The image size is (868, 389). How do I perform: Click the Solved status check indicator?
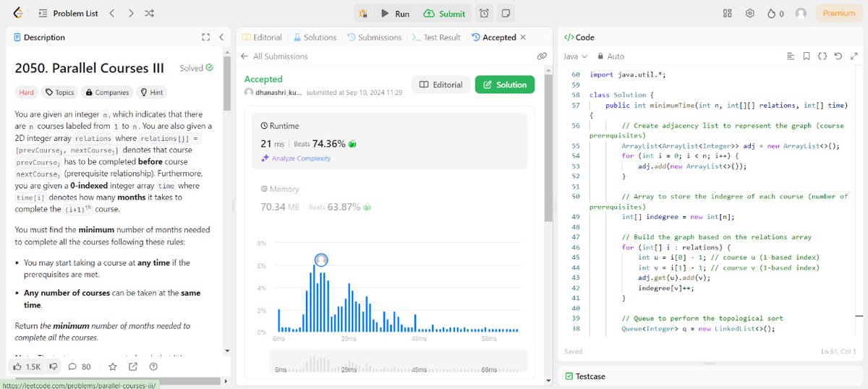(x=196, y=68)
